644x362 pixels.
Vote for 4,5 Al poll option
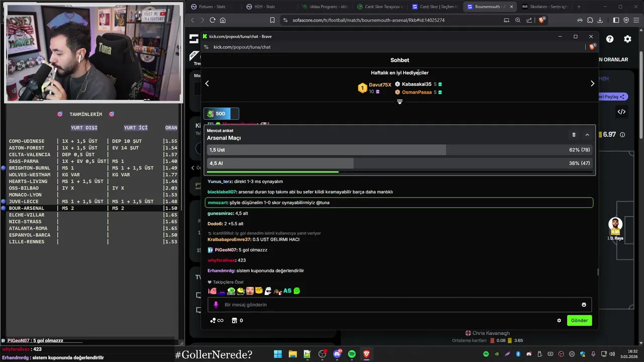(x=399, y=163)
